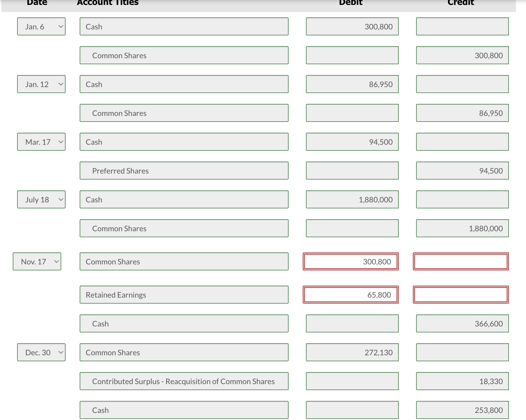
Task: Open the Jan. 12 date dropdown
Action: (x=41, y=84)
